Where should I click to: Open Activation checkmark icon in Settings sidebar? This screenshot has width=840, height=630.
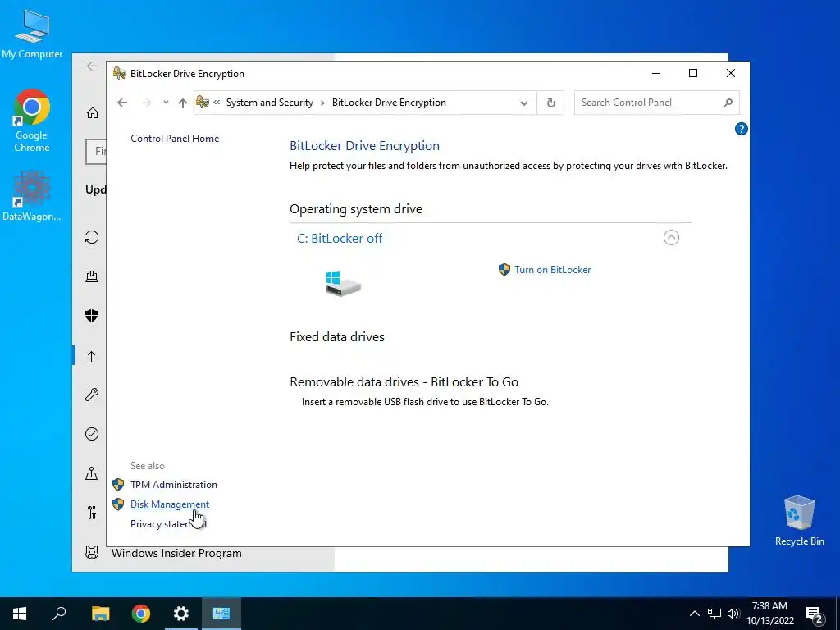pyautogui.click(x=92, y=434)
